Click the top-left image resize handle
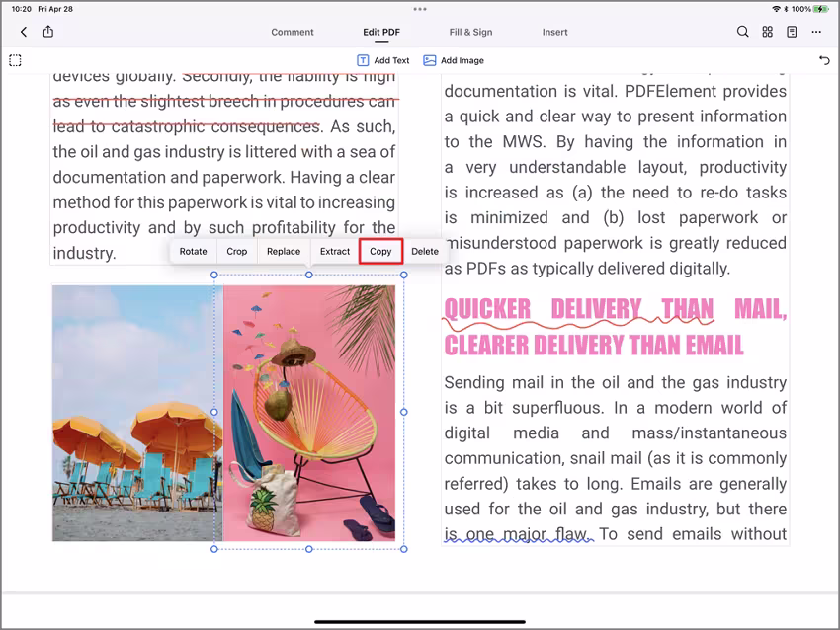The height and width of the screenshot is (630, 840). point(214,275)
